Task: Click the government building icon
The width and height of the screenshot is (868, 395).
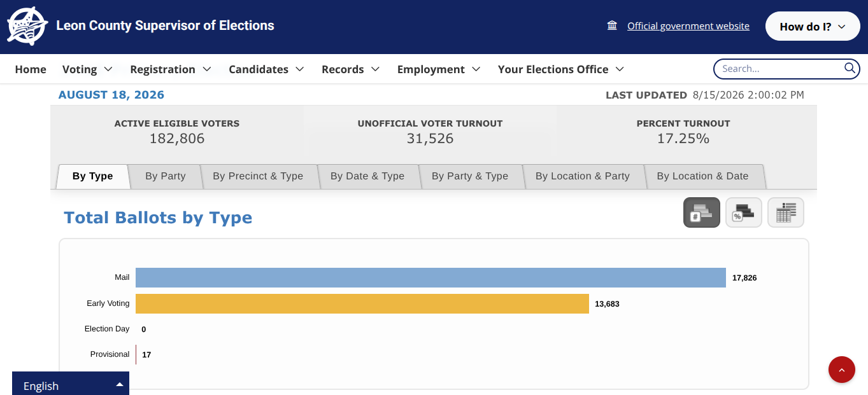Action: click(612, 25)
